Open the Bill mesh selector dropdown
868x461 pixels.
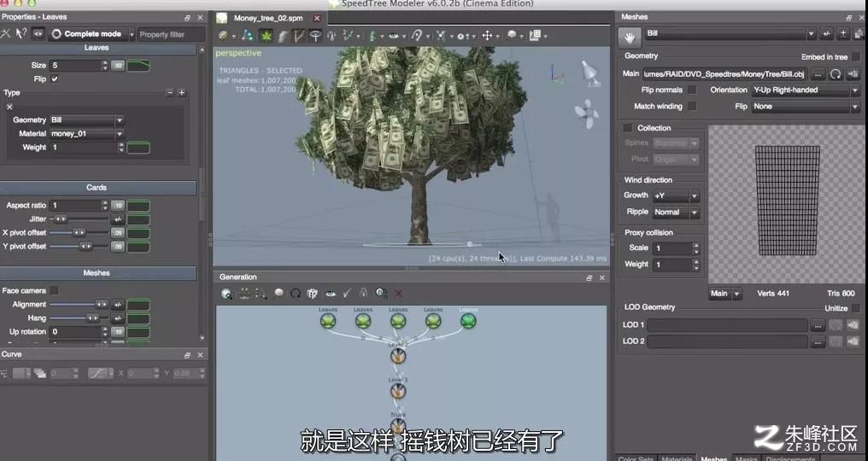click(730, 34)
